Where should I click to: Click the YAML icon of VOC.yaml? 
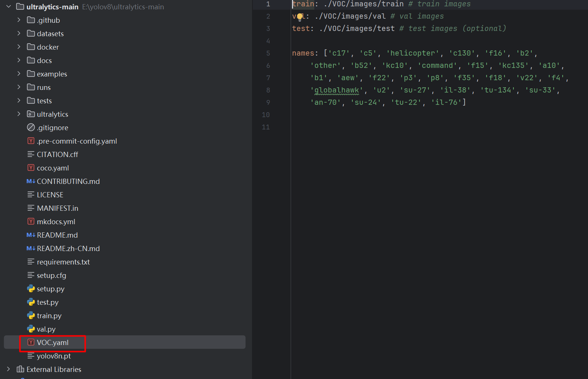31,342
